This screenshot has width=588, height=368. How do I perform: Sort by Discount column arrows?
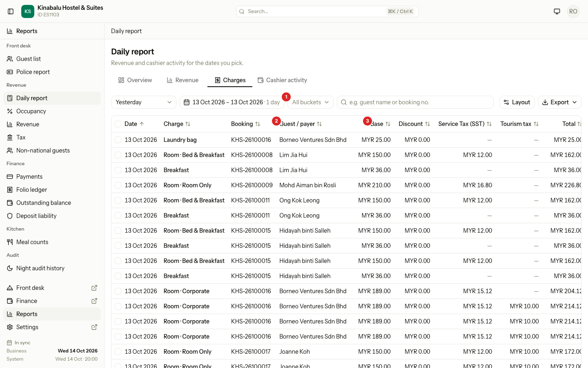click(428, 124)
